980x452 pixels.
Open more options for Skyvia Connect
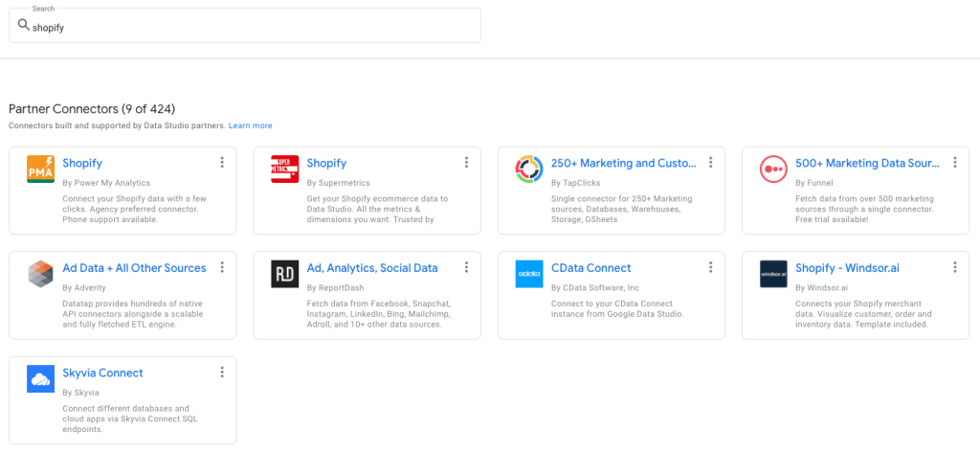click(x=222, y=373)
